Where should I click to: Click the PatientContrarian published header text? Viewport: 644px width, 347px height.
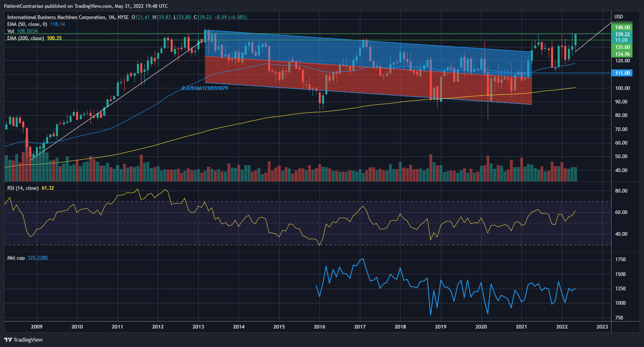point(86,6)
